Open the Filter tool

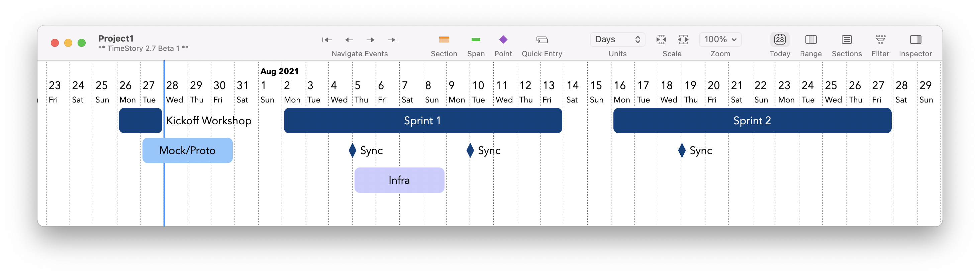tap(880, 40)
